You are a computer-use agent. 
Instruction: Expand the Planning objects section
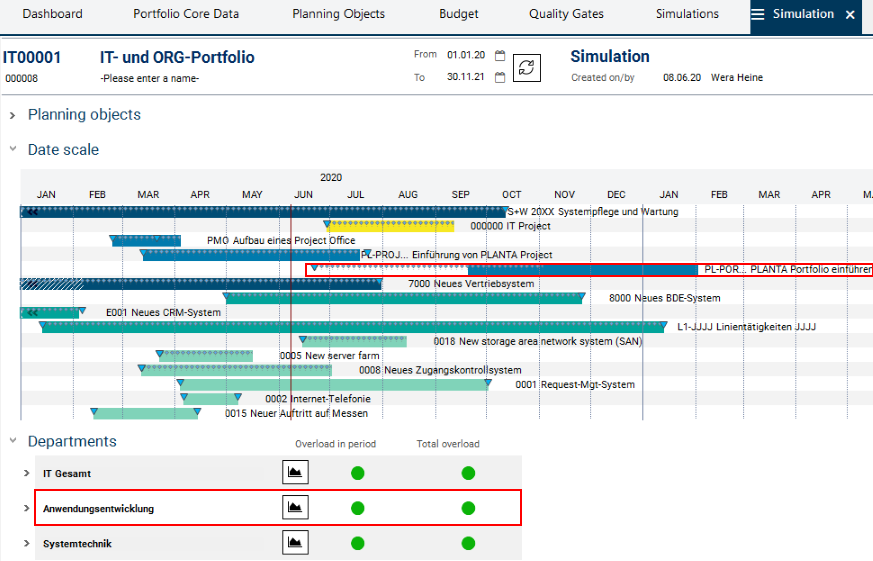tap(13, 115)
